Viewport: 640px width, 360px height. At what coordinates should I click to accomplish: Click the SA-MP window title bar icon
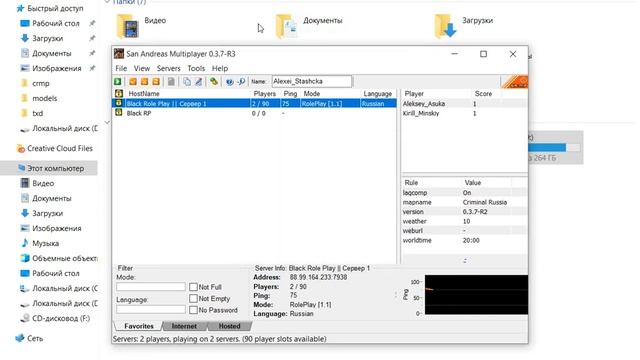[x=119, y=53]
